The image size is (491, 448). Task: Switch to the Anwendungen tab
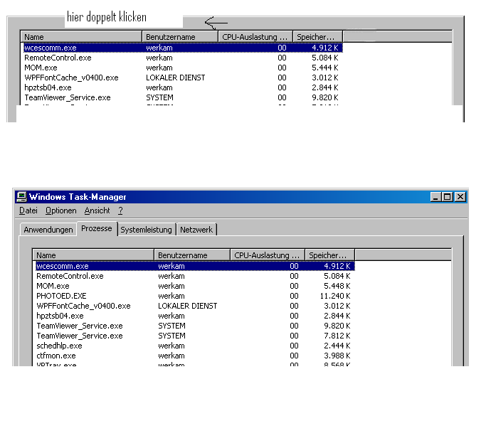click(48, 230)
